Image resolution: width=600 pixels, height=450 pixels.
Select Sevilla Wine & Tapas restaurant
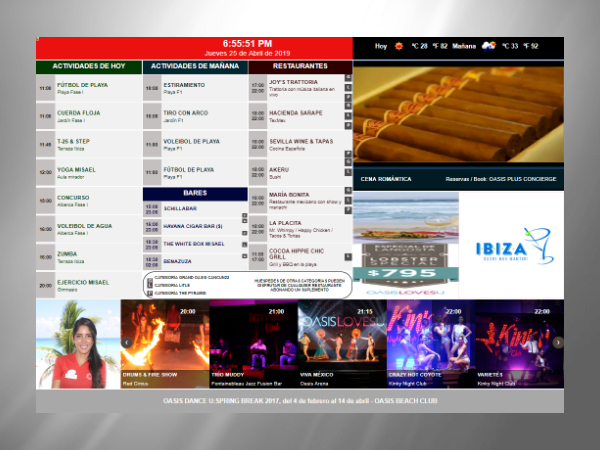click(x=300, y=145)
